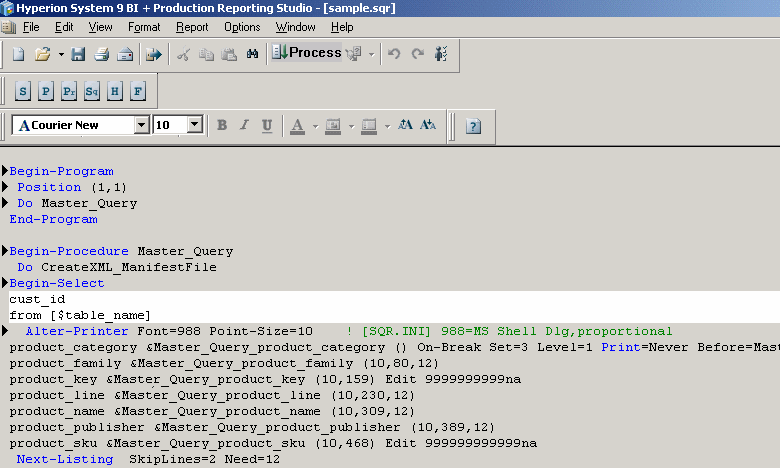Click the document icon left of File menu
The width and height of the screenshot is (780, 468).
[x=8, y=27]
